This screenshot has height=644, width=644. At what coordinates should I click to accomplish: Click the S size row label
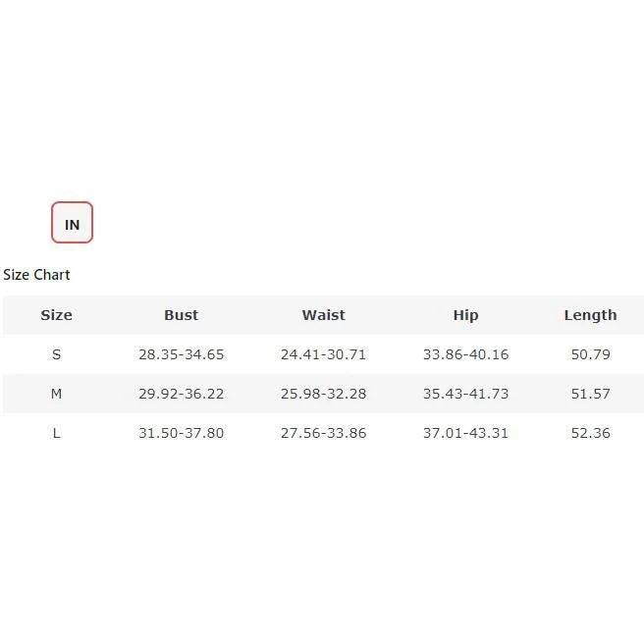pyautogui.click(x=56, y=354)
